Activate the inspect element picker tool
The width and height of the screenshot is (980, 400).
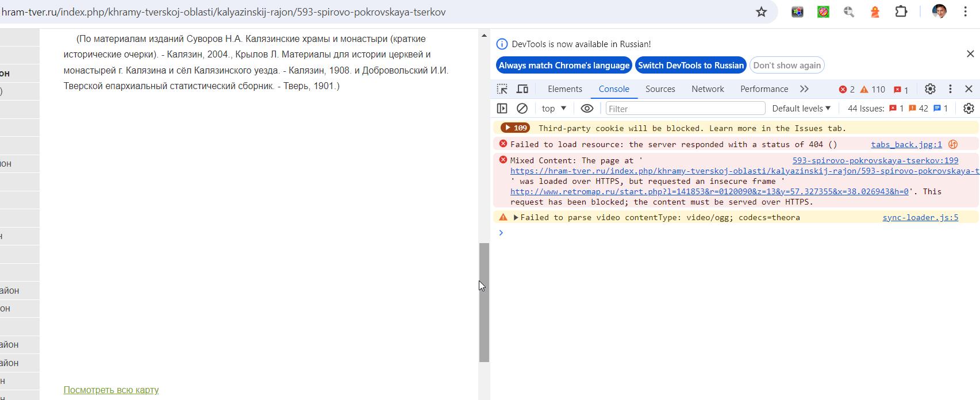tap(502, 89)
